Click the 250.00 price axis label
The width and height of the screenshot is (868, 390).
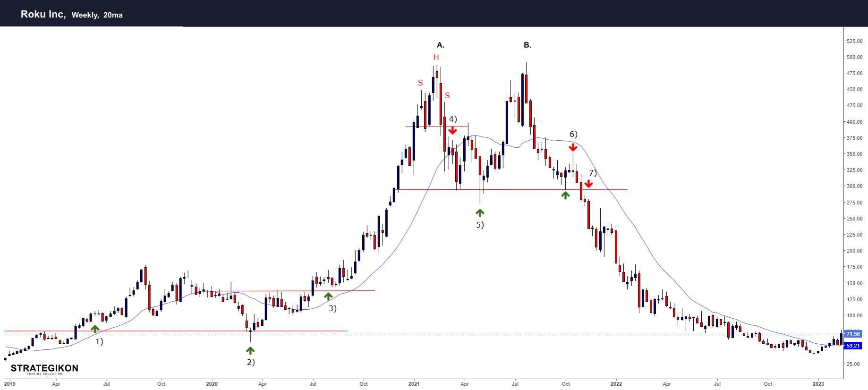click(x=854, y=219)
